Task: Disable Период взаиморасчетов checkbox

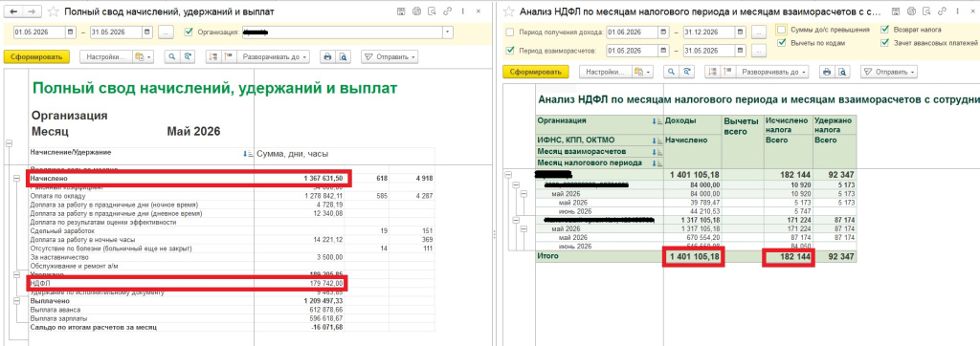Action: tap(511, 51)
